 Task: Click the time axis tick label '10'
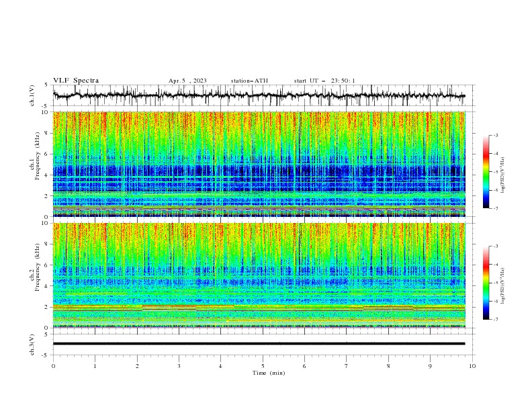pyautogui.click(x=472, y=366)
